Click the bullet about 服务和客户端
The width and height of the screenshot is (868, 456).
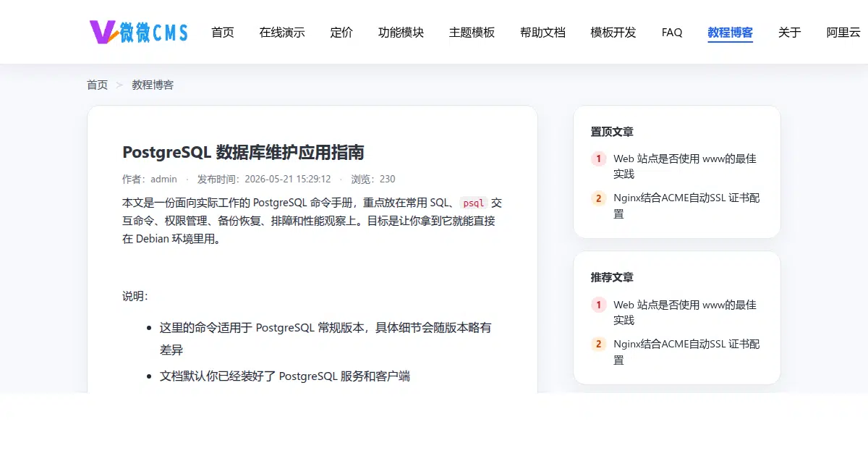(x=285, y=376)
